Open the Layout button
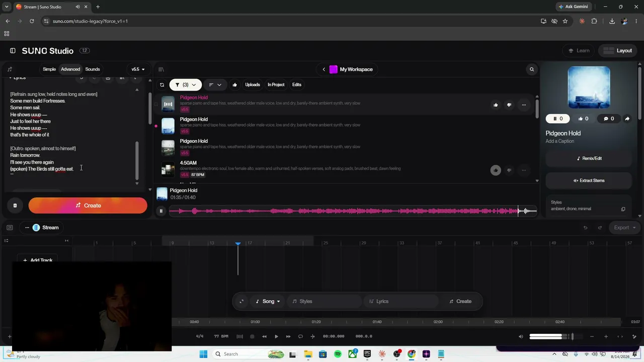 pos(618,51)
